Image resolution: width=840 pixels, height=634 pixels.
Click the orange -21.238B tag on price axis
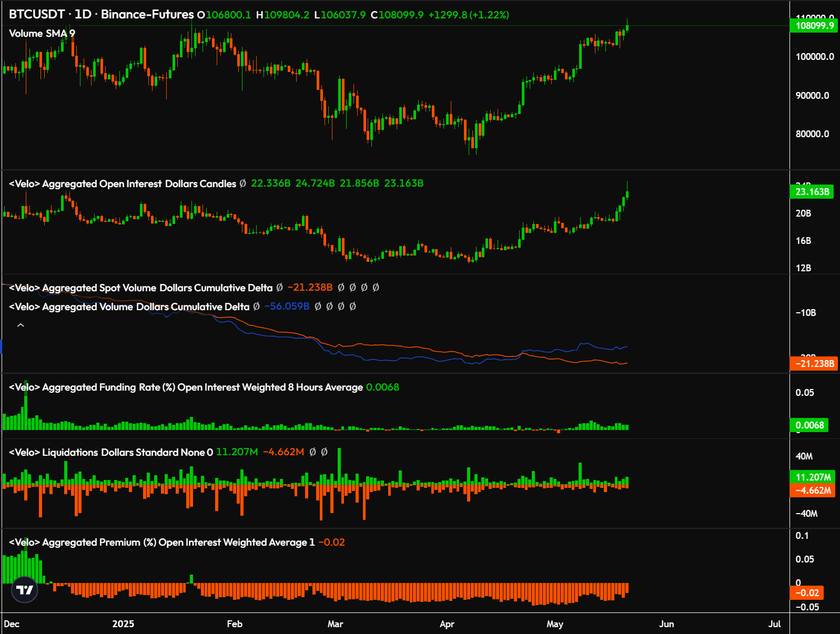click(x=814, y=363)
